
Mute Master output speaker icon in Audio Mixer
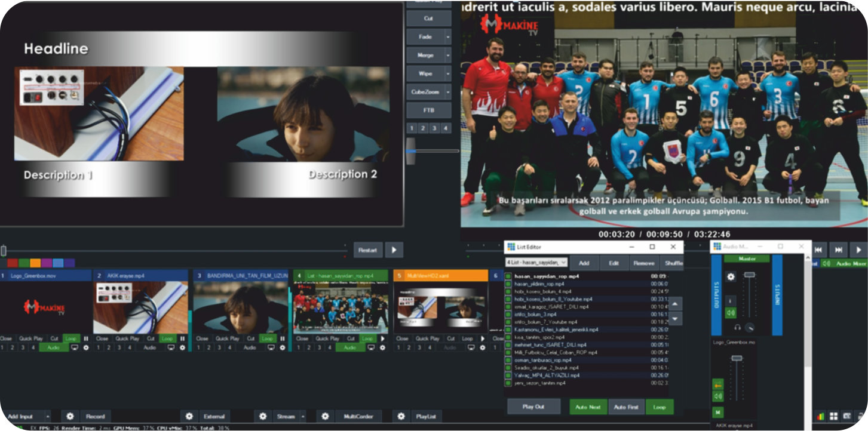tap(731, 313)
